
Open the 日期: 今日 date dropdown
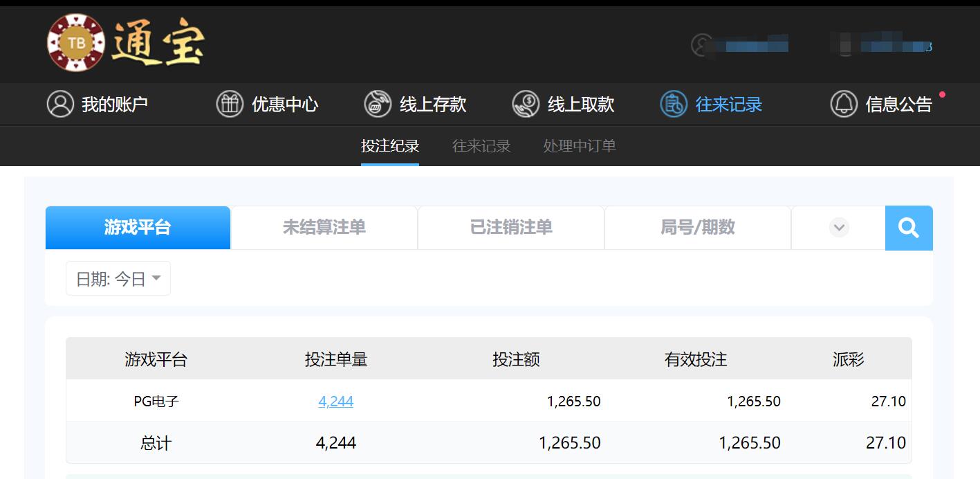point(118,278)
